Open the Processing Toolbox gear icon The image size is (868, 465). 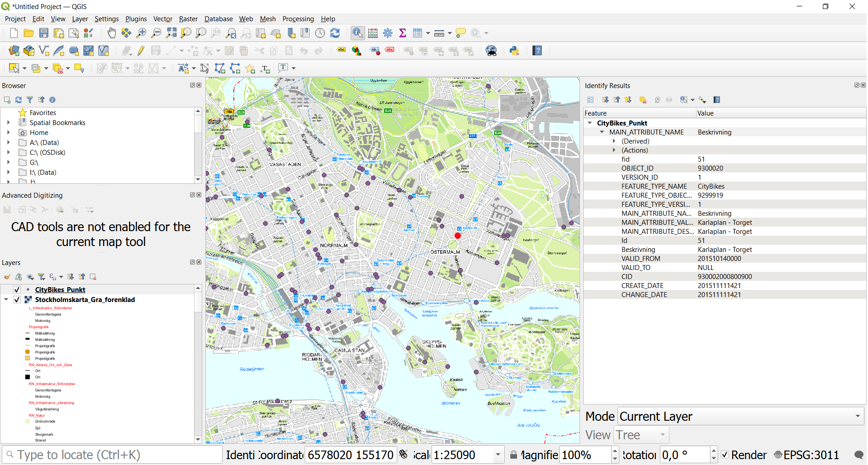pyautogui.click(x=388, y=33)
